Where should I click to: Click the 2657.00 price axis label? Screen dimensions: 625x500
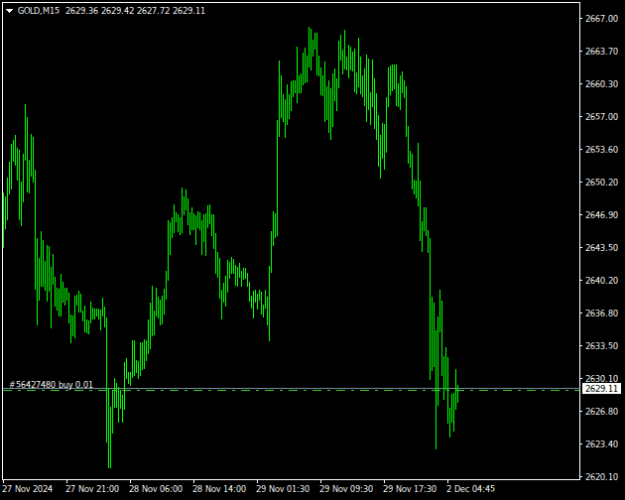click(601, 116)
